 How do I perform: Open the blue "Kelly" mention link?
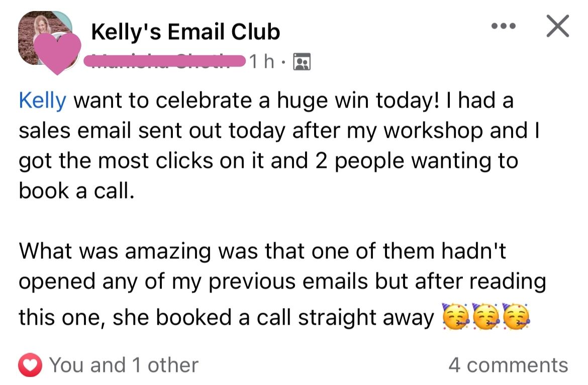(42, 101)
